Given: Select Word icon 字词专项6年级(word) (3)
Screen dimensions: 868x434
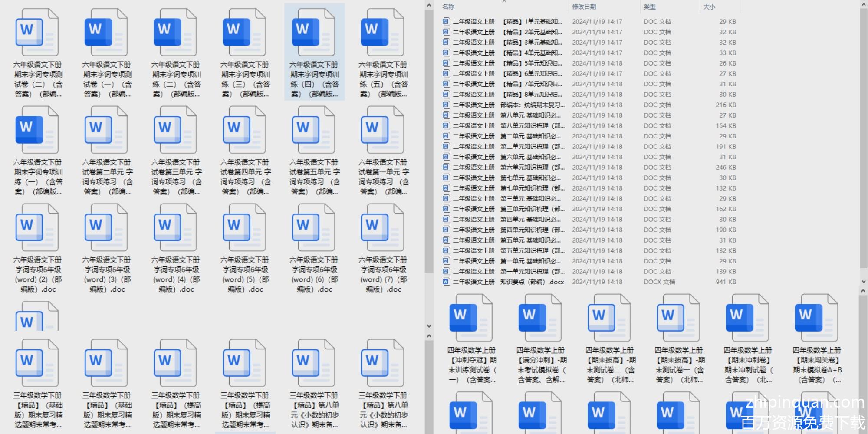Looking at the screenshot, I should (106, 228).
